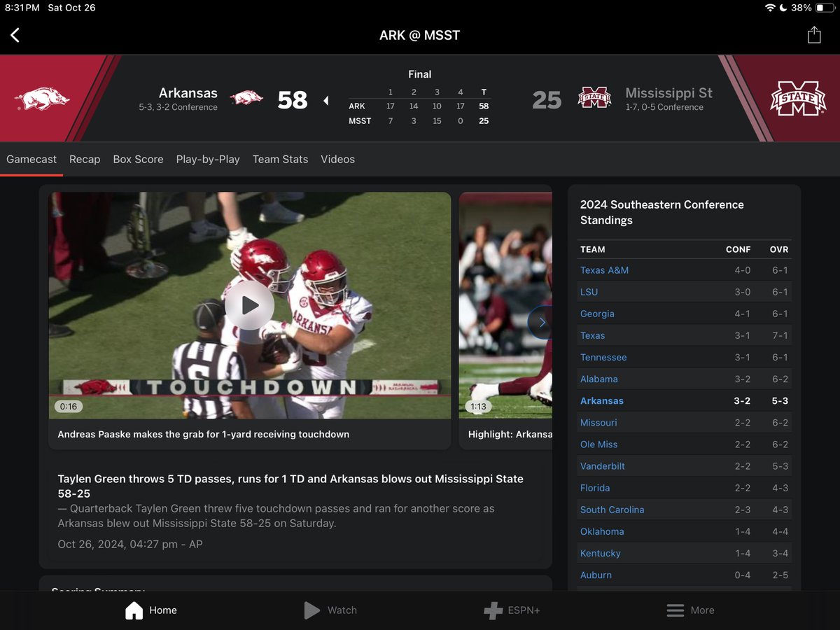Open the Team Stats tab
This screenshot has height=630, width=840.
point(280,159)
